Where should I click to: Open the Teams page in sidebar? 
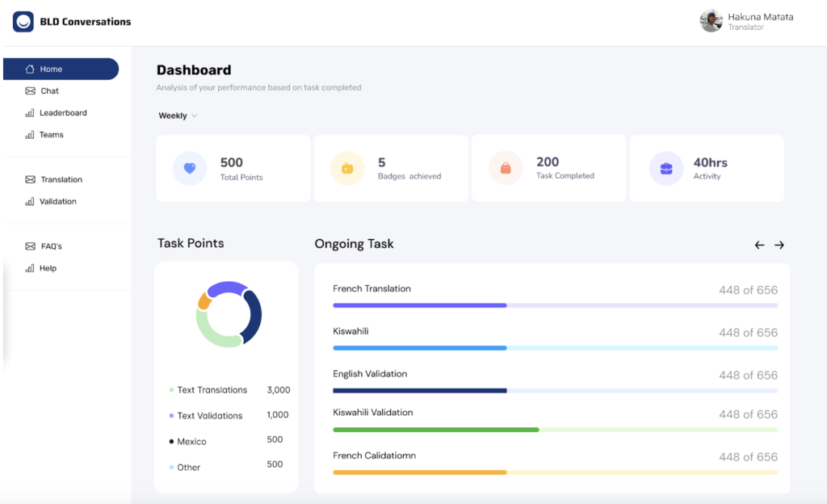51,135
